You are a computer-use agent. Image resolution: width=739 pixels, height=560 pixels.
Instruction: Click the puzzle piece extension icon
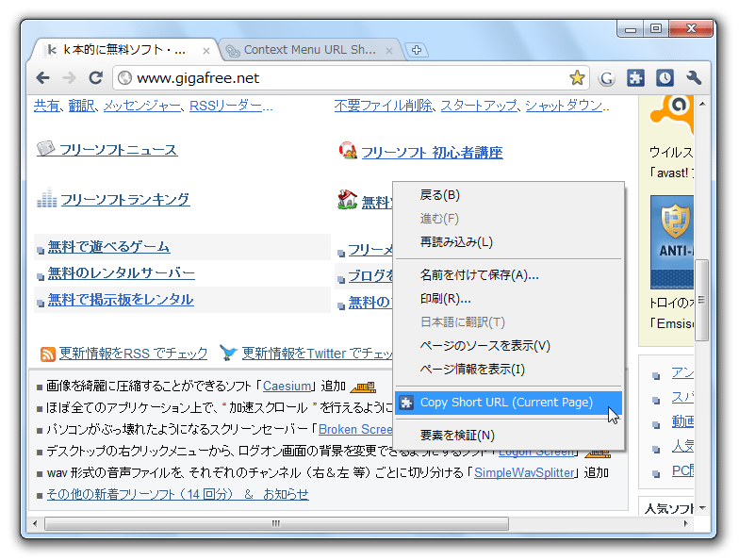click(635, 77)
